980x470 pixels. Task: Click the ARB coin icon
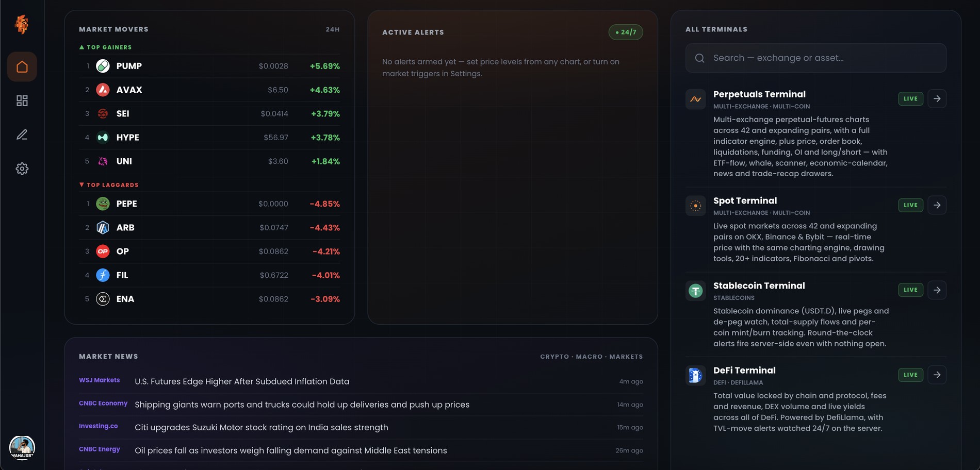click(x=103, y=227)
